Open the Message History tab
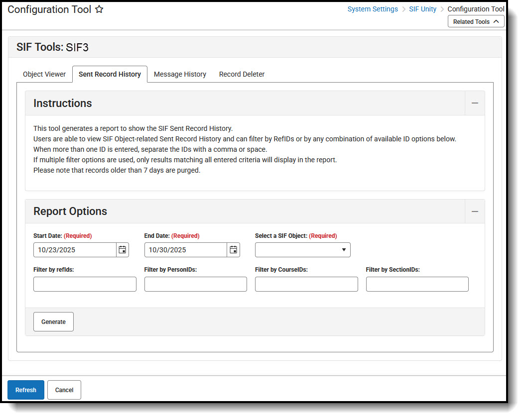 (180, 74)
